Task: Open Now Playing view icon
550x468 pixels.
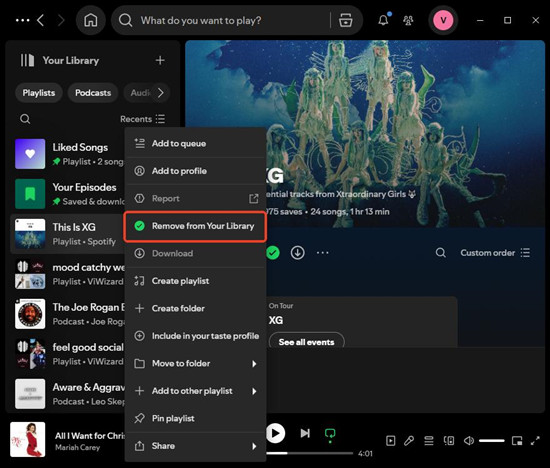Action: tap(390, 441)
